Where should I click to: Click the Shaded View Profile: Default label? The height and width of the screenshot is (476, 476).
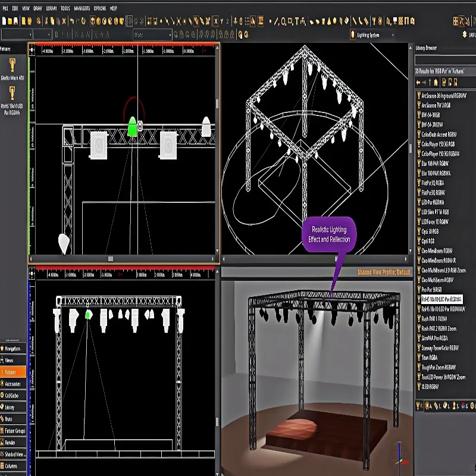[384, 273]
